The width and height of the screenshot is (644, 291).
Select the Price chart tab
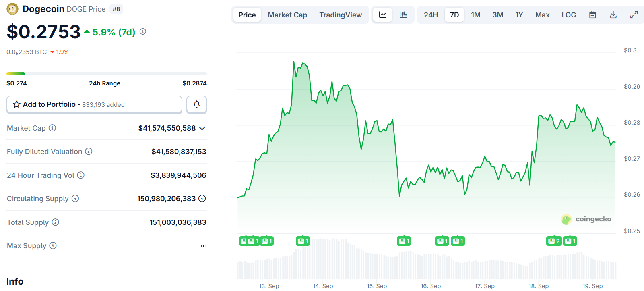tap(247, 15)
